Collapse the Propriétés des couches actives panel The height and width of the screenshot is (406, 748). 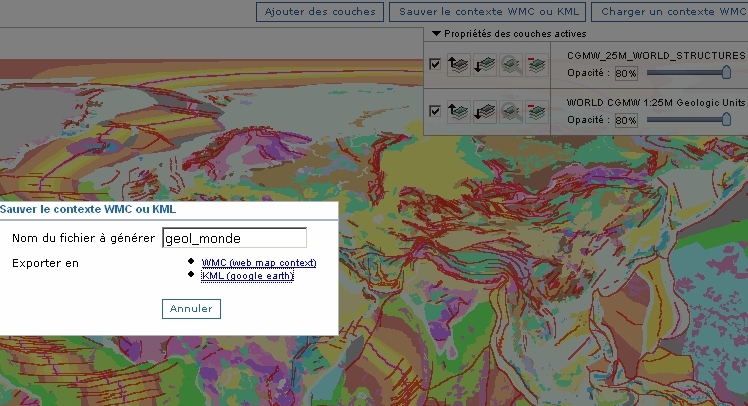437,34
